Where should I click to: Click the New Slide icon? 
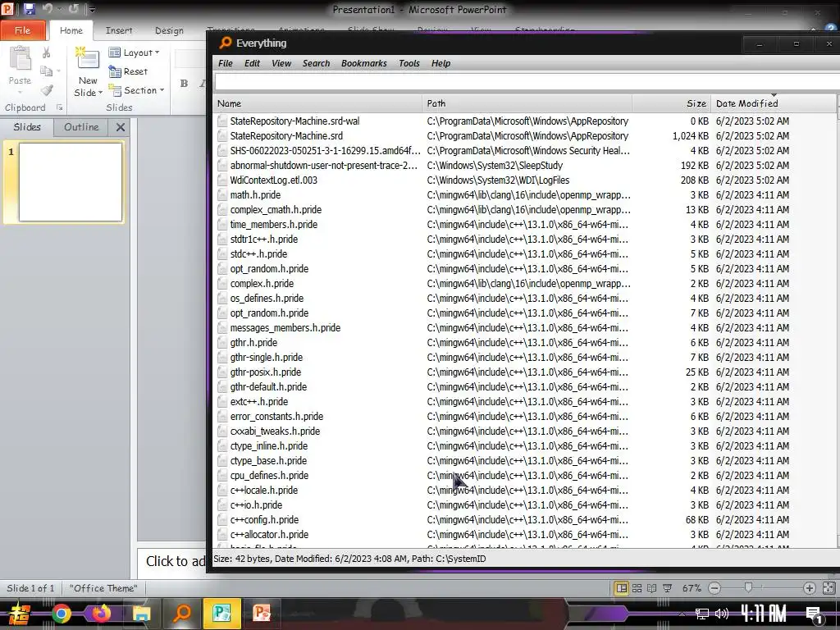point(87,58)
